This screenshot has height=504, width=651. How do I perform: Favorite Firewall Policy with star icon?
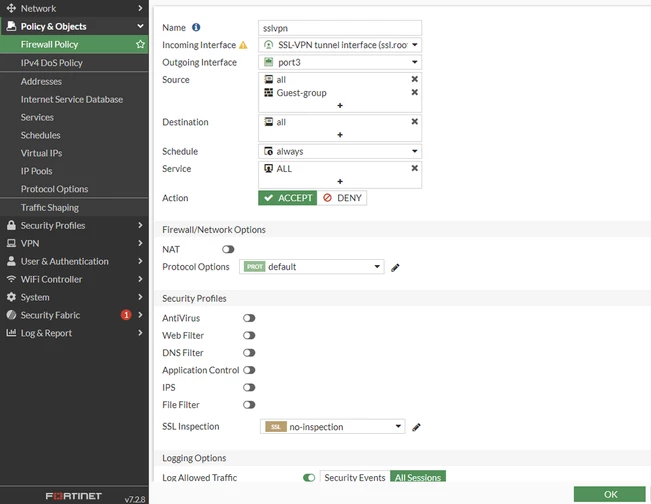tap(140, 44)
